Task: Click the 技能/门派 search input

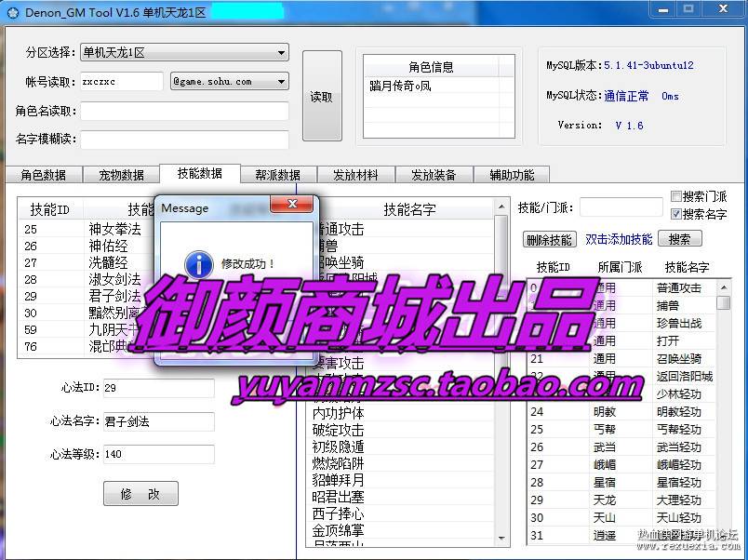Action: click(621, 207)
